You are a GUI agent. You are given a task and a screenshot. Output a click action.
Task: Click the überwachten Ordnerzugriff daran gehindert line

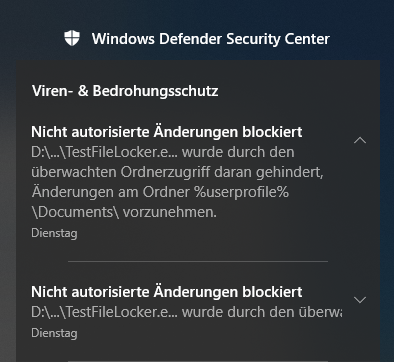pyautogui.click(x=177, y=172)
